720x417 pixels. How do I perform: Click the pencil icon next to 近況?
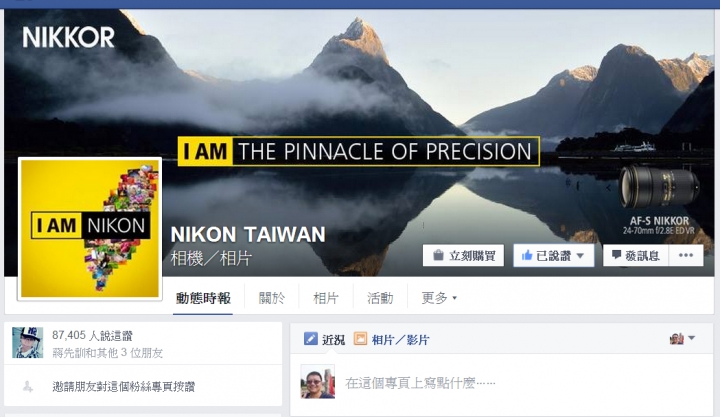click(x=311, y=339)
